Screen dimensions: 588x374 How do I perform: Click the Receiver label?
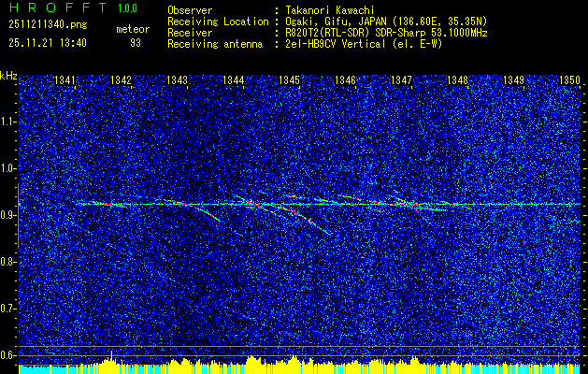(x=190, y=33)
